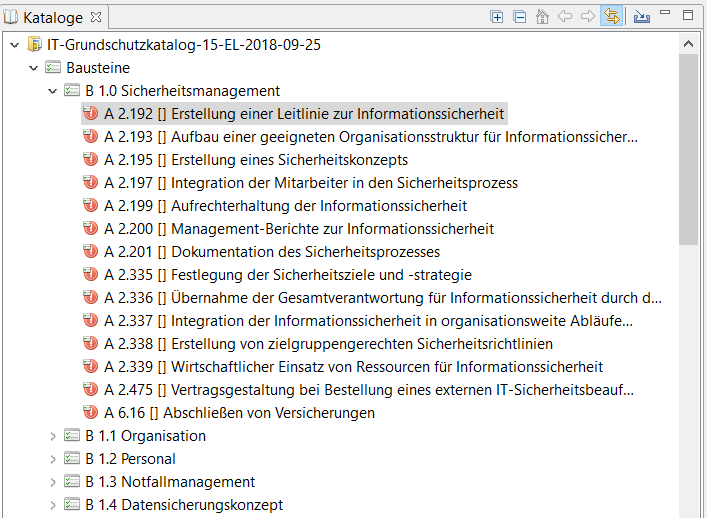The image size is (707, 518).
Task: Select A 2.201 Dokumentation des Sicherheitsprozesses
Action: coord(272,252)
